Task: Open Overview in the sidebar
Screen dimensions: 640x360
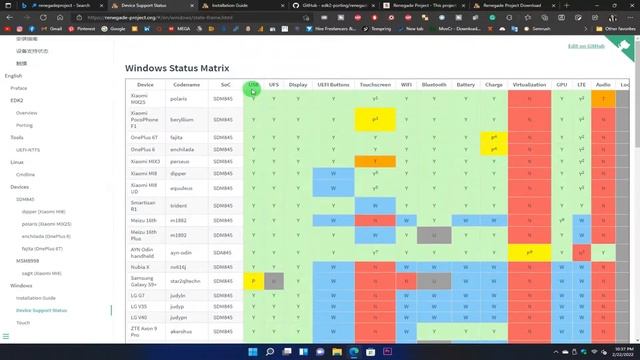Action: (27, 113)
